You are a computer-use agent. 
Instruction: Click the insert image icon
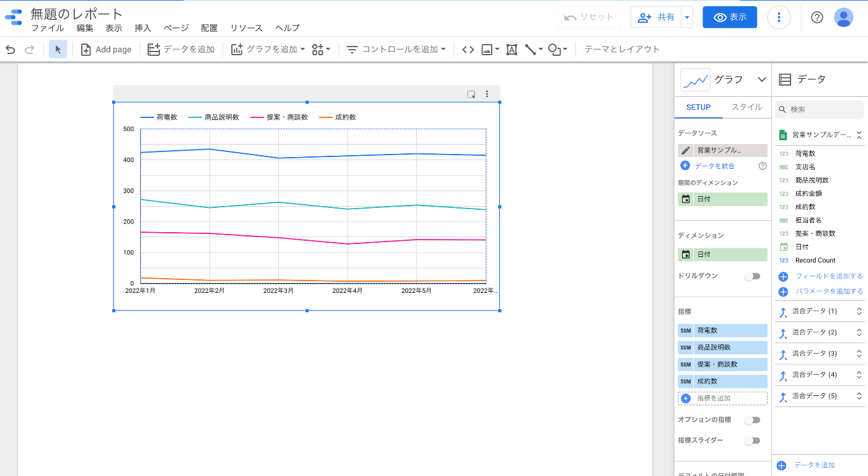490,50
